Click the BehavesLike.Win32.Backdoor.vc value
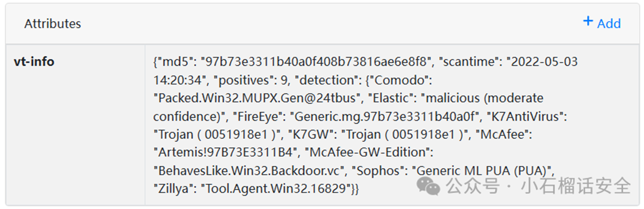 (249, 171)
